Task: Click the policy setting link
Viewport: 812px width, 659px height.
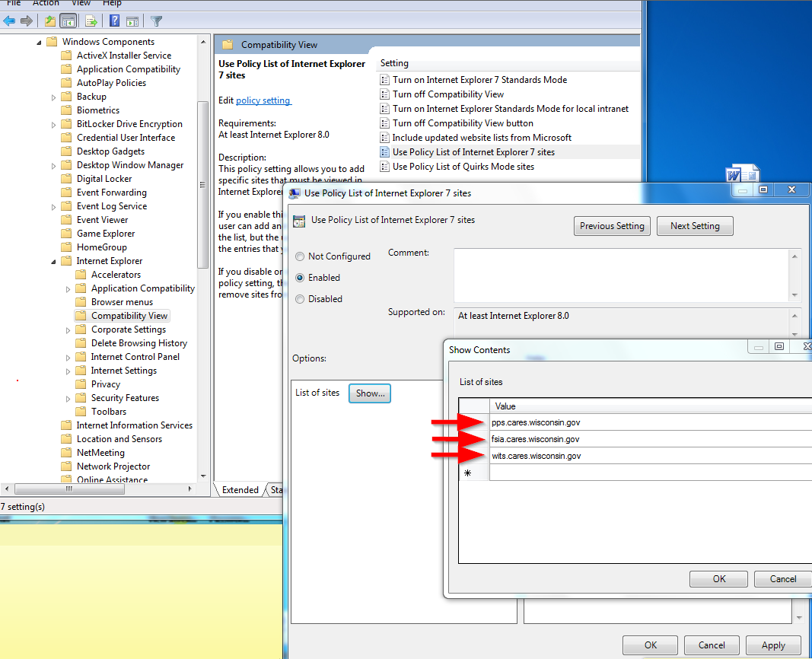Action: (263, 100)
